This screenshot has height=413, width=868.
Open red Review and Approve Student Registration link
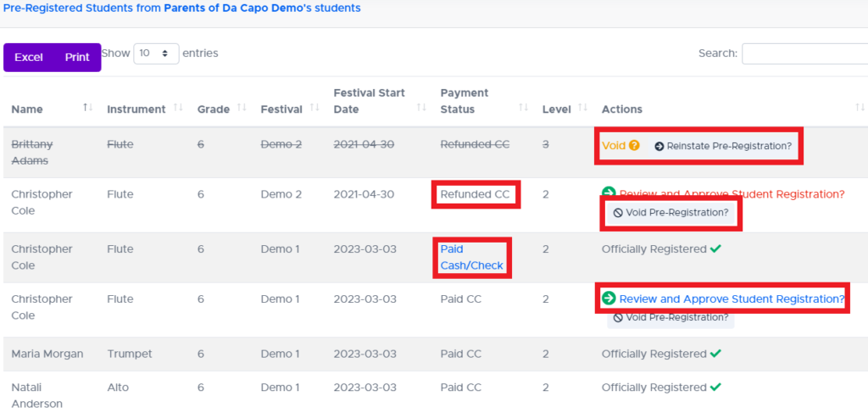[x=732, y=194]
